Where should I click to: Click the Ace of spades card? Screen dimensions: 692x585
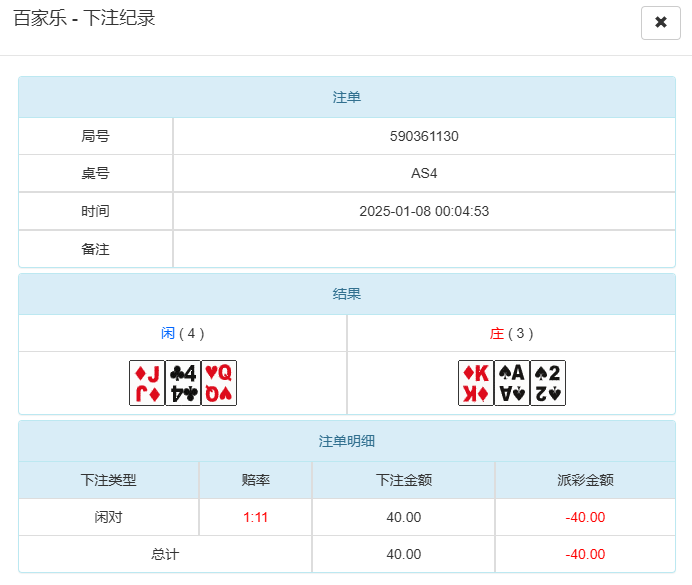[x=512, y=383]
